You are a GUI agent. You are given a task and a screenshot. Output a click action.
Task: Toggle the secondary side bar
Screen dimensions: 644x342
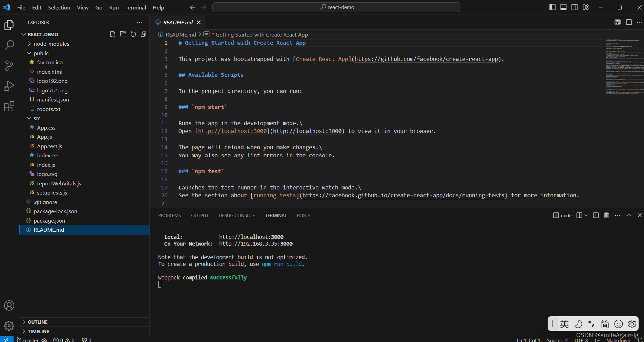575,7
